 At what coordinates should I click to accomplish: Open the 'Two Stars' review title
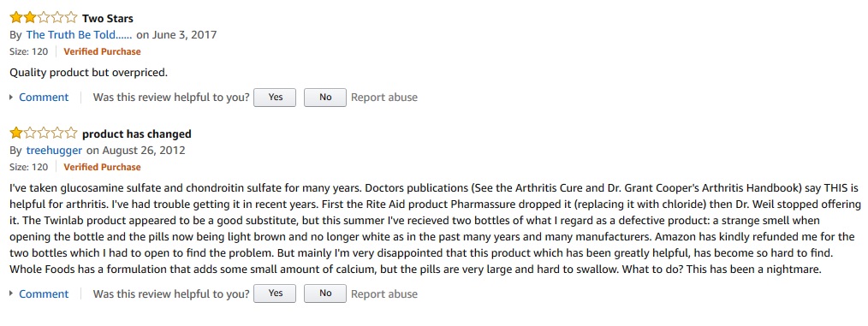pos(108,18)
